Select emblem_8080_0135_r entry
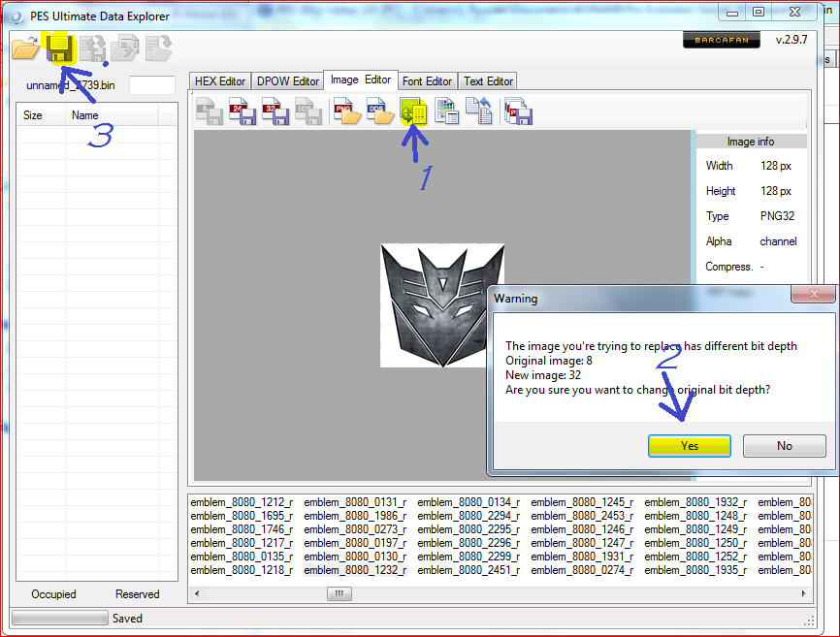The height and width of the screenshot is (637, 840). [242, 557]
